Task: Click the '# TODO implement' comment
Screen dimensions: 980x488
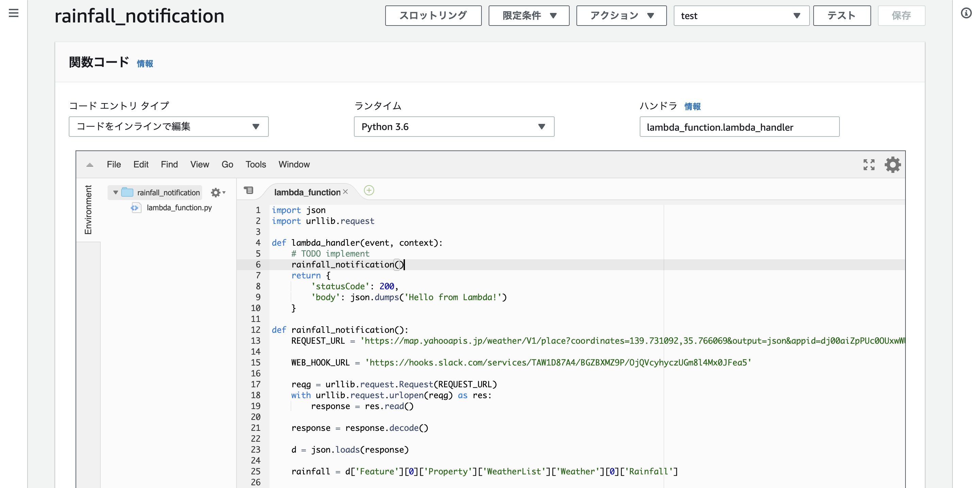Action: click(330, 254)
